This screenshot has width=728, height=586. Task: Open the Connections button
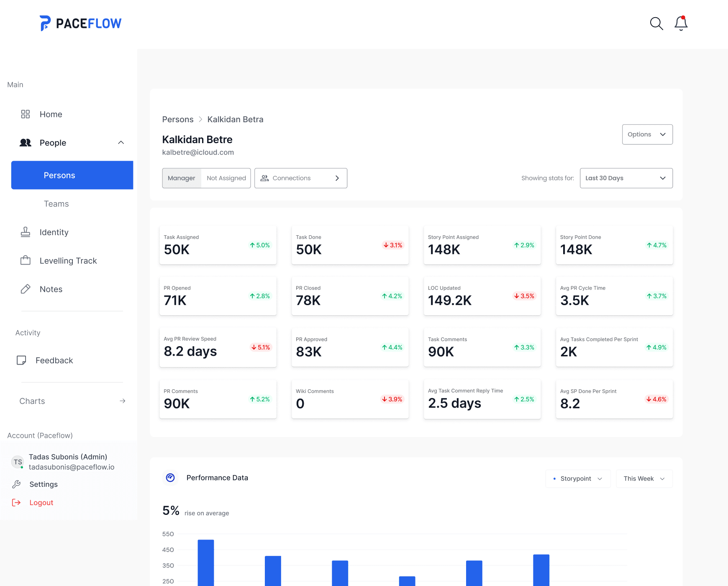[x=300, y=178]
